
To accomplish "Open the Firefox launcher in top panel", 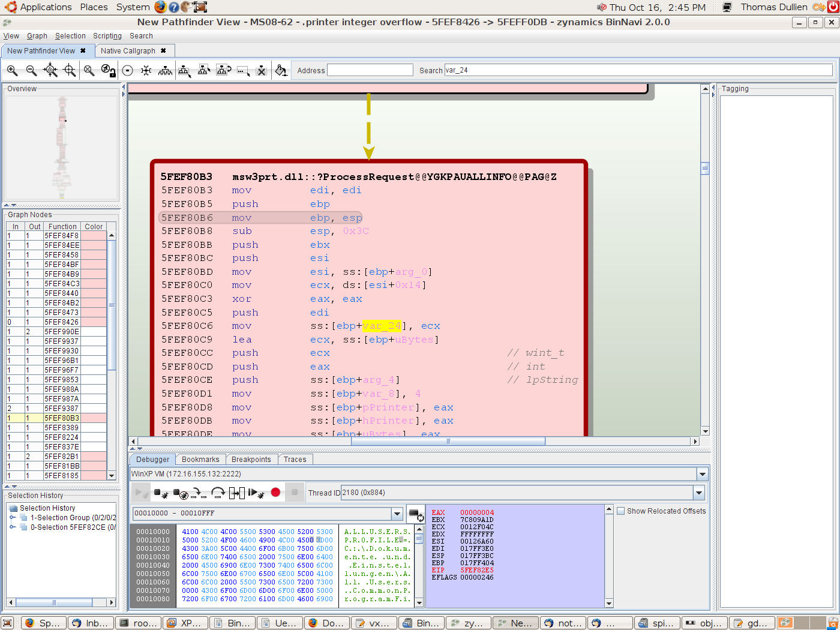I will 160,7.
